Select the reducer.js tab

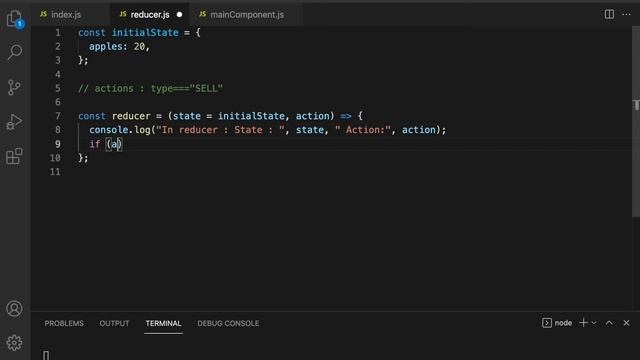tap(149, 15)
